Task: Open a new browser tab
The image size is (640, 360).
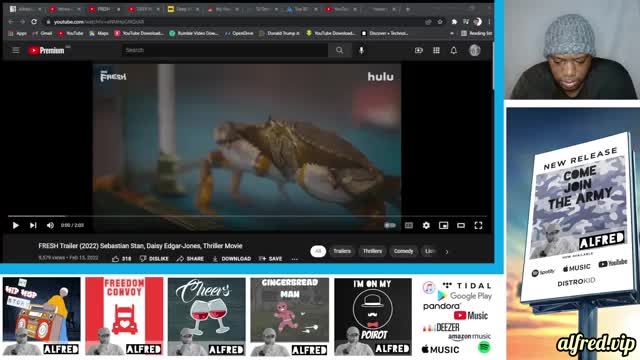Action: 407,9
